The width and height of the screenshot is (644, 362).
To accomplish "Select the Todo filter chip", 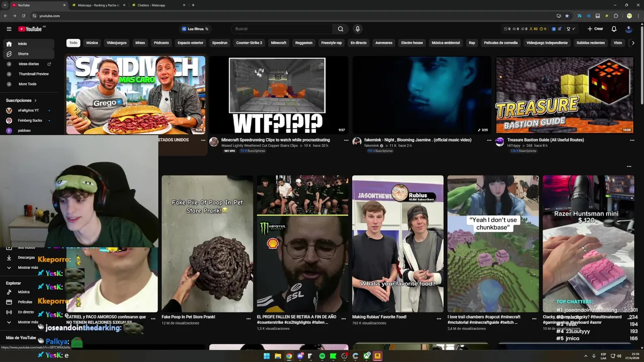I will [73, 43].
